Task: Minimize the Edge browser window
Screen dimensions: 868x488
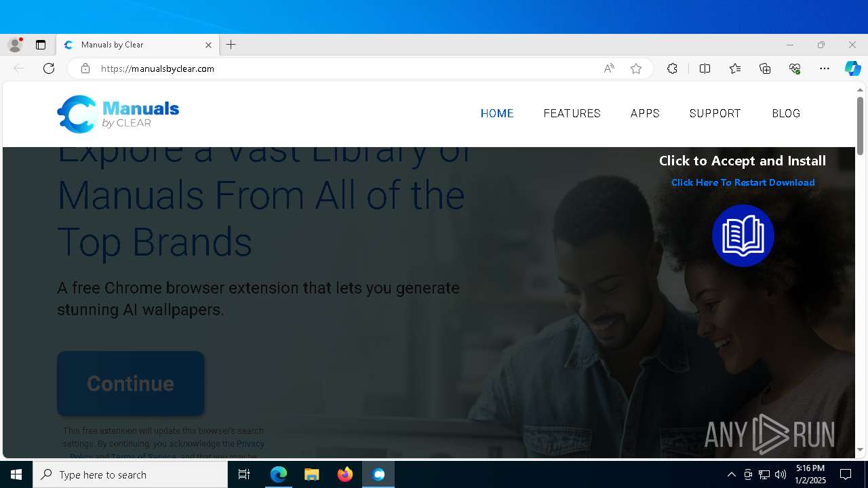Action: pos(790,45)
